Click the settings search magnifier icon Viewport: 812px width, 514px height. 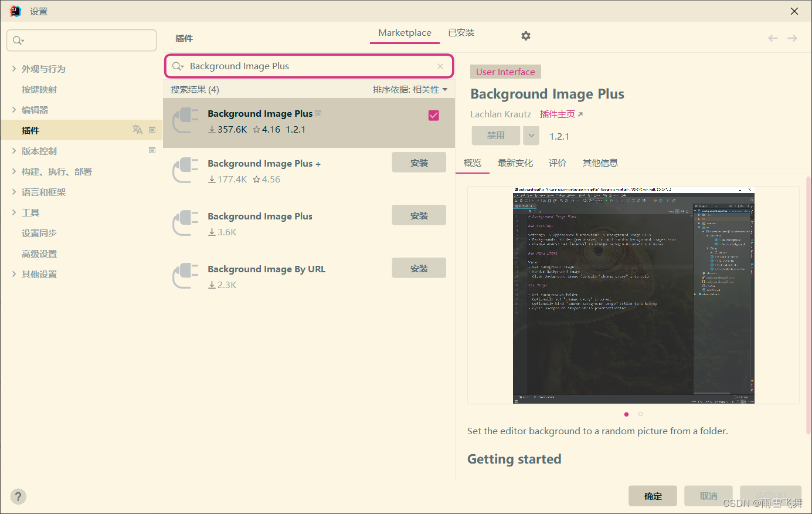click(x=18, y=40)
